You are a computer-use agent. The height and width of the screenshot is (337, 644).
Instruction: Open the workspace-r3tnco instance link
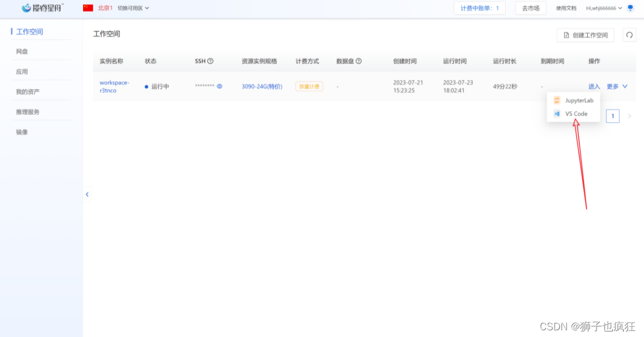(114, 86)
